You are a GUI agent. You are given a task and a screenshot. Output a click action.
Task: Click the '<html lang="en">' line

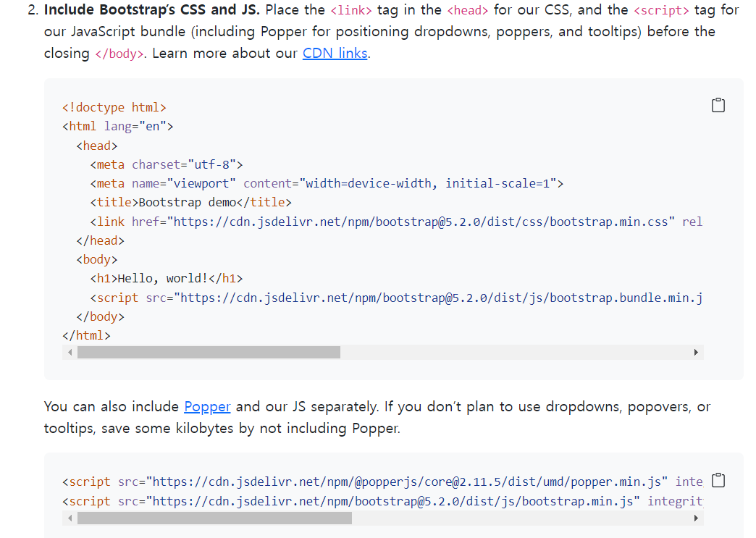[117, 126]
